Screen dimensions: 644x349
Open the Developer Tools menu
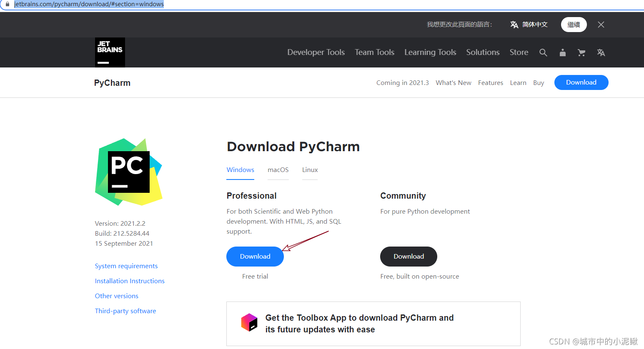point(316,52)
